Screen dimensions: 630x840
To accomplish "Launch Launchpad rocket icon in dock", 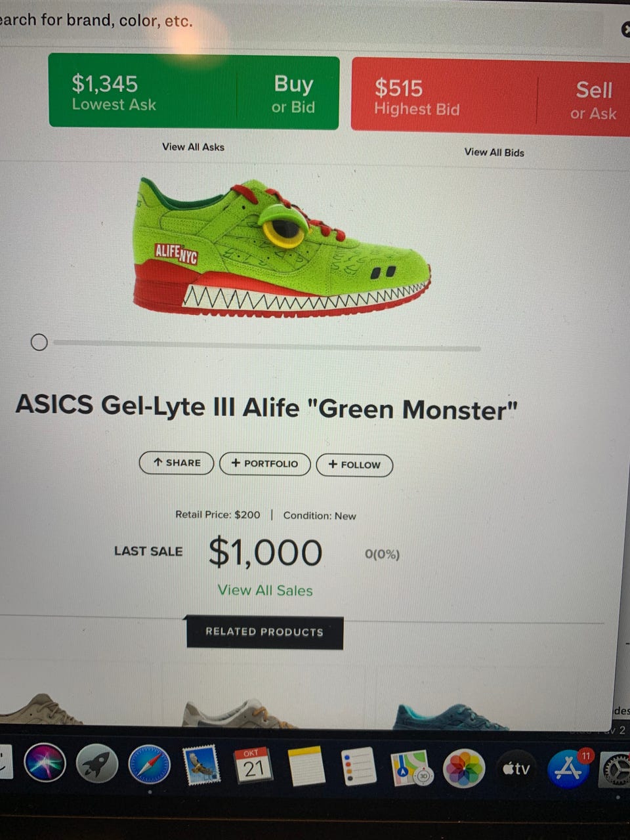I will [x=97, y=765].
